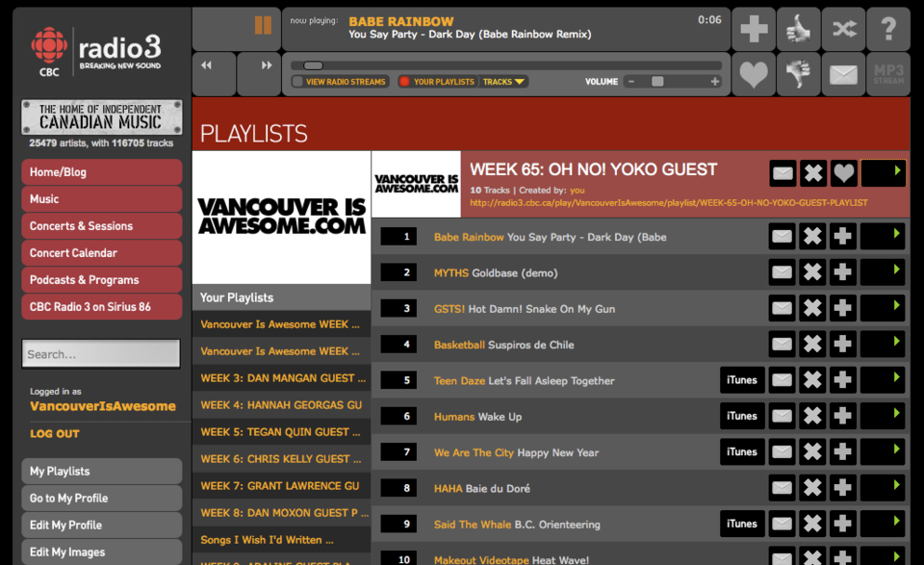Add the Basketball Suspiros de Chile track
The image size is (924, 565).
(843, 344)
